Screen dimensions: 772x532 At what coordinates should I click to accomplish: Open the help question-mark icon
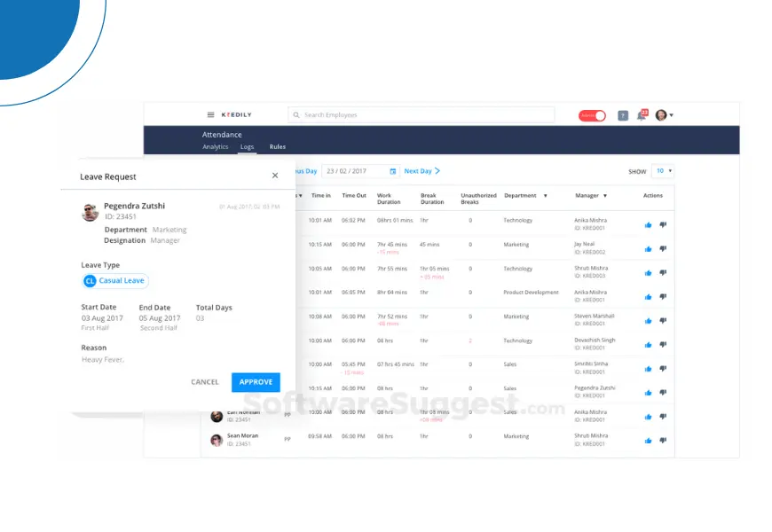tap(623, 115)
